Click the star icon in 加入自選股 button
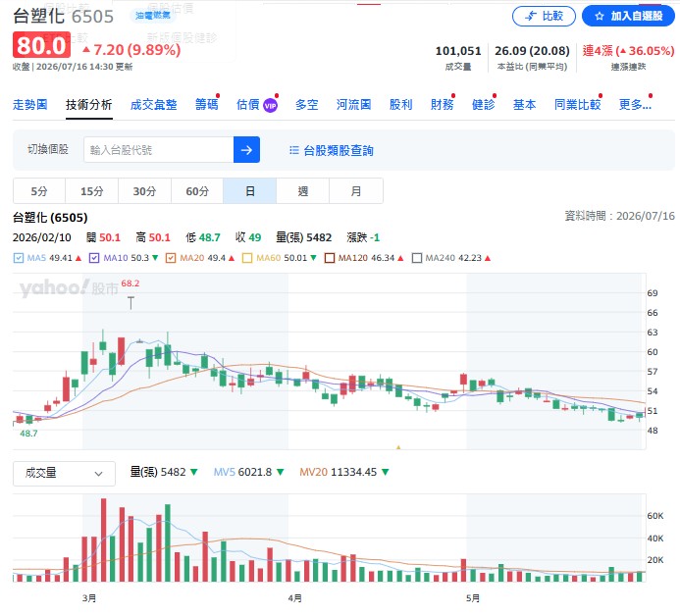Image resolution: width=680 pixels, height=616 pixels. [600, 16]
